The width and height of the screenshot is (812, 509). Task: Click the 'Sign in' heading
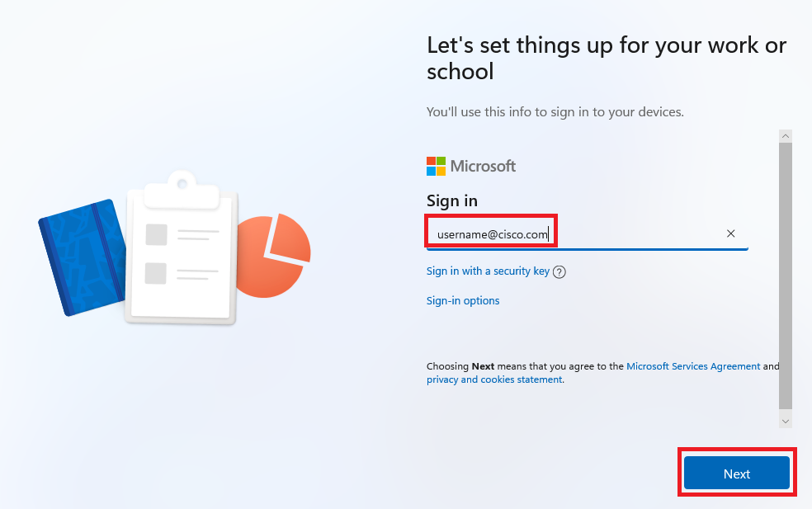[x=452, y=200]
